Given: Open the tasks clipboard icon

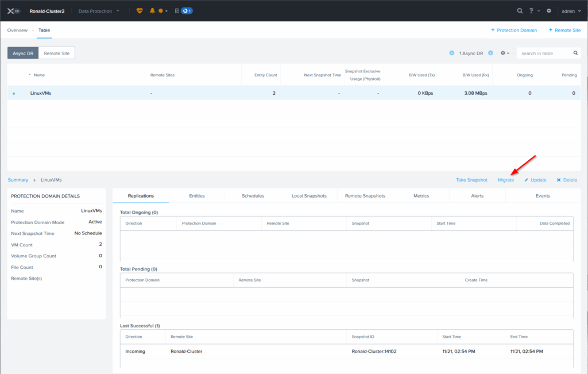Looking at the screenshot, I should coord(176,11).
